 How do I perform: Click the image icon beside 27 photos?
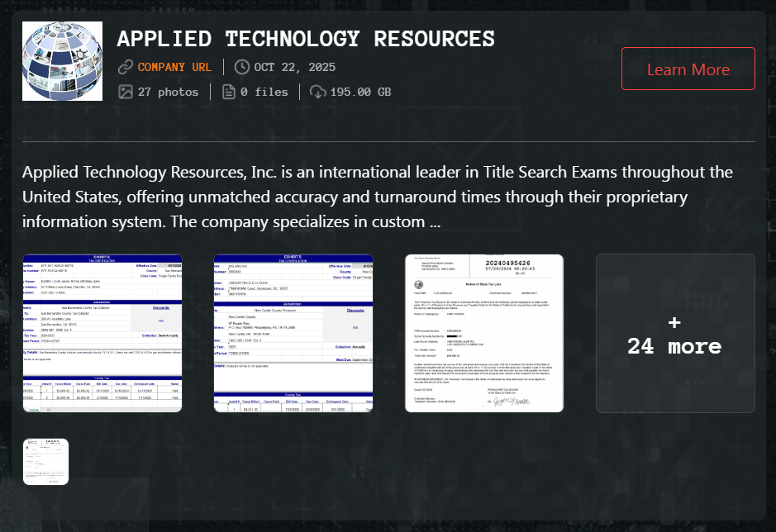(126, 92)
